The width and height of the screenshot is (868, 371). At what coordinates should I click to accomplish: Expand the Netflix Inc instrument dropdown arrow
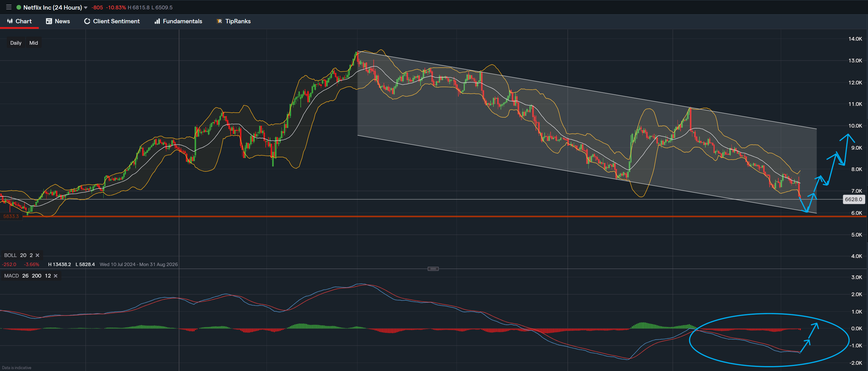coord(86,7)
